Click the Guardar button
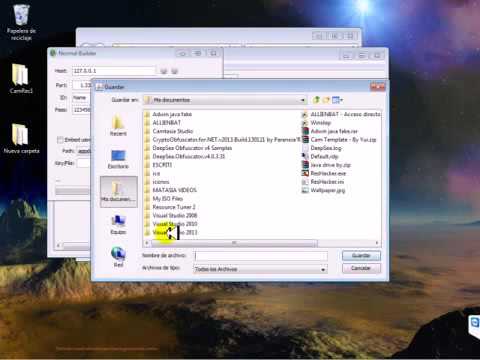The image size is (480, 360). point(361,256)
